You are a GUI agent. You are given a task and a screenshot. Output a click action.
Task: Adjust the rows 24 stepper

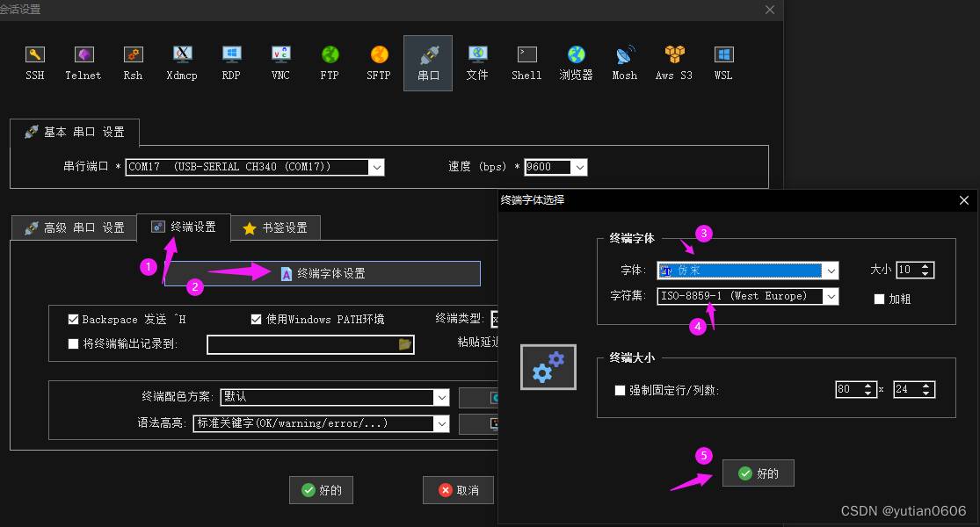[x=926, y=390]
